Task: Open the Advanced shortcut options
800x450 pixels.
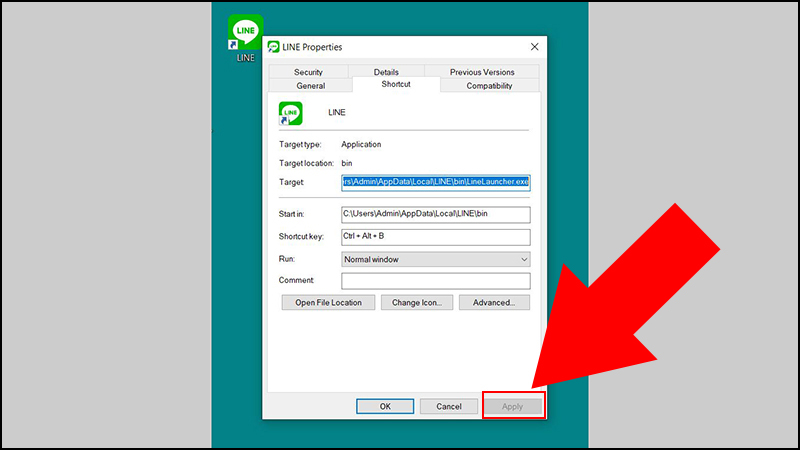Action: click(494, 303)
